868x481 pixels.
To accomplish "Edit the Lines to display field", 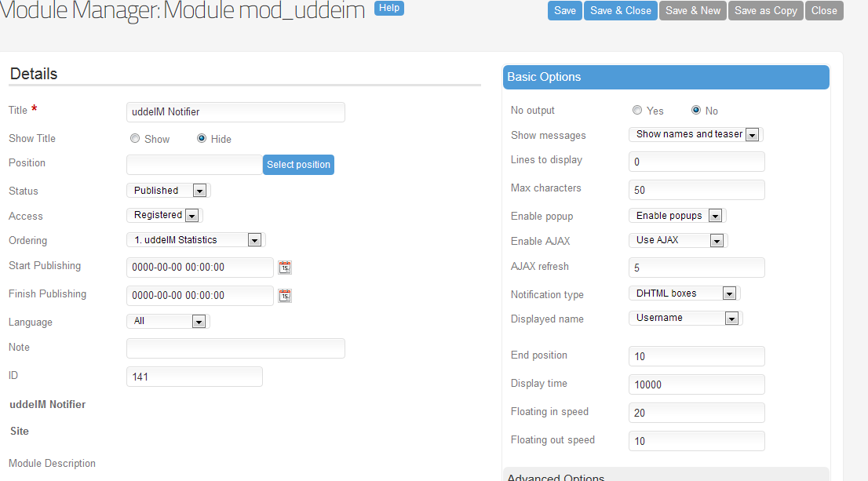I will pos(696,162).
